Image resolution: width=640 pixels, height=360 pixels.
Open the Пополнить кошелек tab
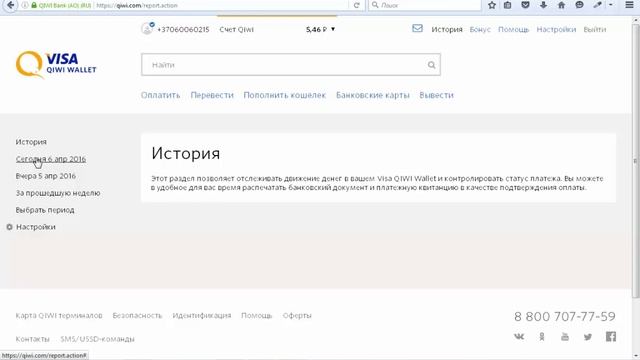coord(284,95)
